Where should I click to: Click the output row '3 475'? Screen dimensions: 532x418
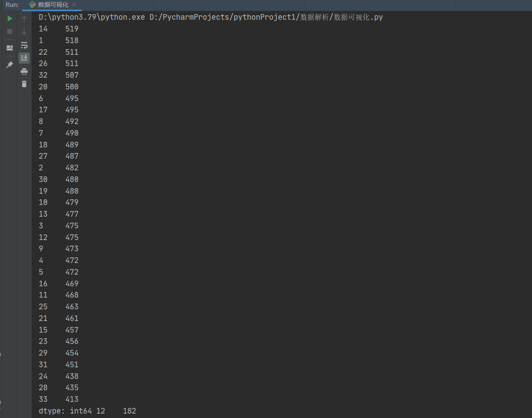(59, 226)
